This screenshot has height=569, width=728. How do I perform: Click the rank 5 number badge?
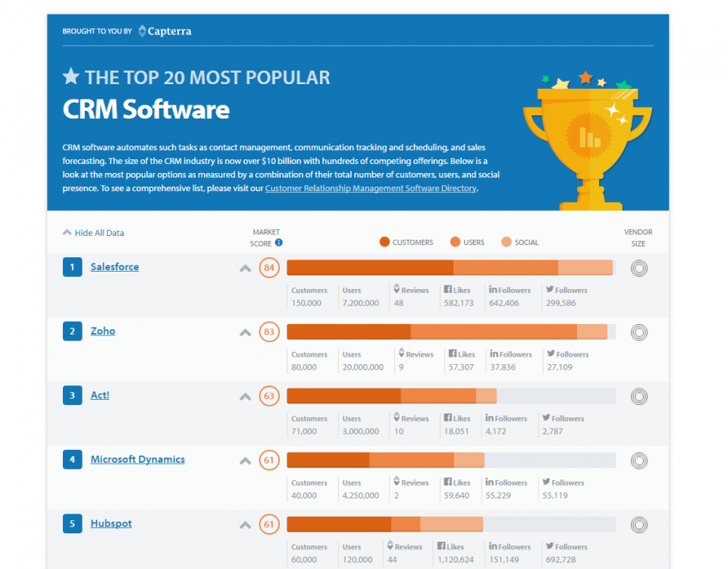(73, 523)
